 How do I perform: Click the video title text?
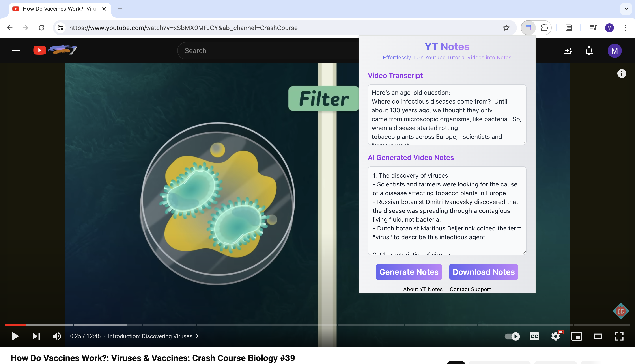point(153,358)
